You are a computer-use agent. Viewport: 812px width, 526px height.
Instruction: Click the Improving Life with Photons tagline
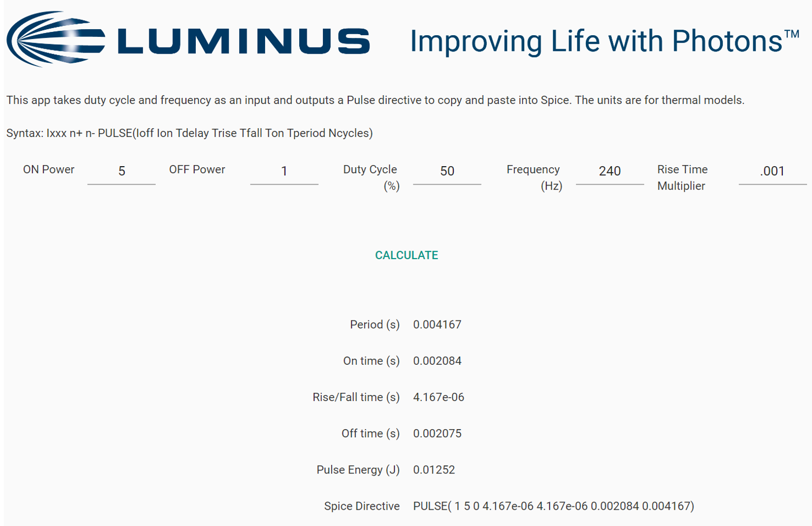[605, 42]
